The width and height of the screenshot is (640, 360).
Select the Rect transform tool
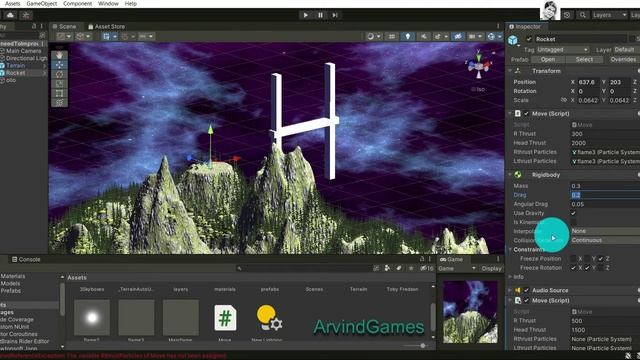pos(60,93)
